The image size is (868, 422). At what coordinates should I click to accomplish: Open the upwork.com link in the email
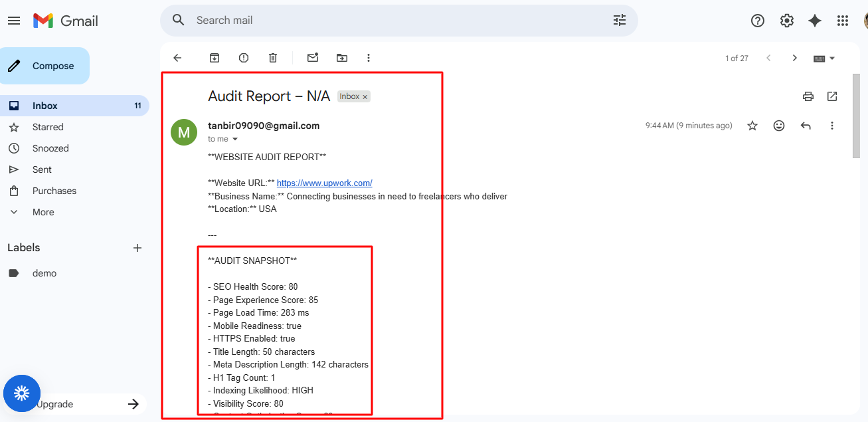click(324, 183)
